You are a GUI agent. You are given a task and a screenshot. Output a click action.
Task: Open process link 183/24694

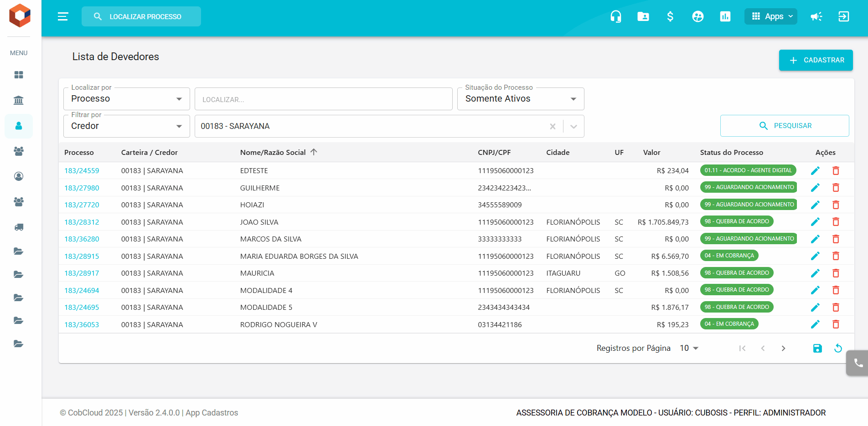(82, 290)
